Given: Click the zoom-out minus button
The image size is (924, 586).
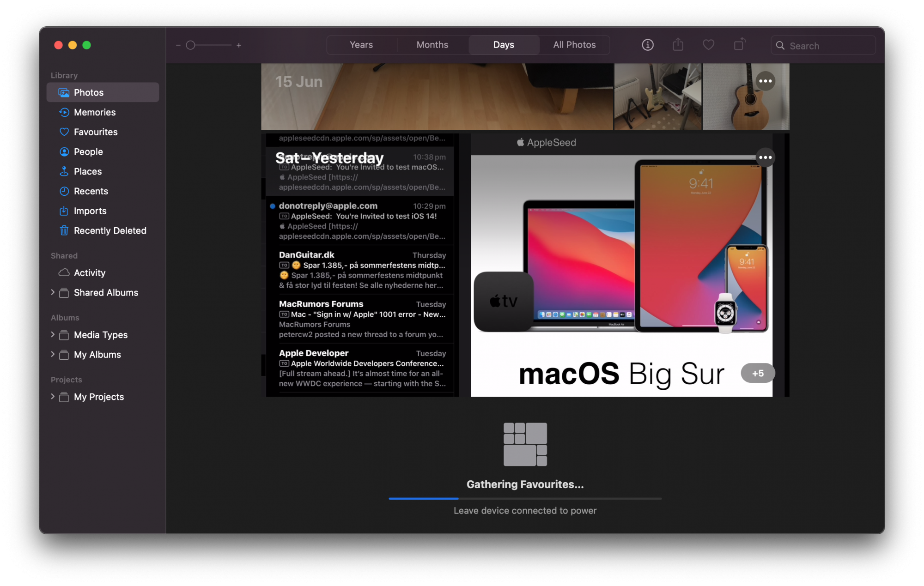Looking at the screenshot, I should (x=178, y=45).
